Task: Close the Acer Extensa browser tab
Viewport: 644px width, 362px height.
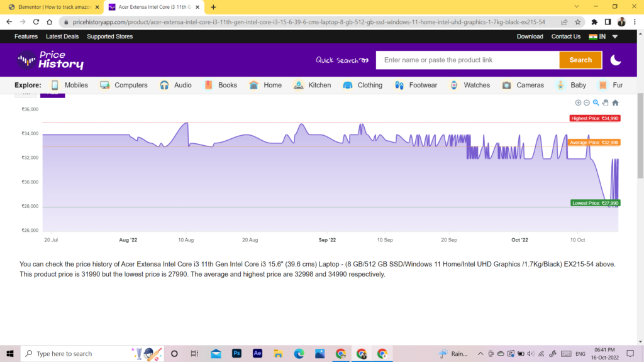Action: [x=197, y=7]
